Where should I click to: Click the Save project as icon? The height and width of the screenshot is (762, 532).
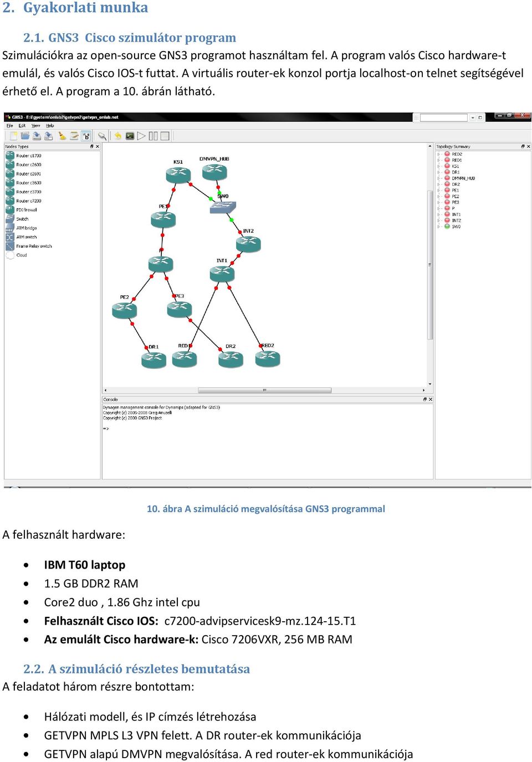(x=49, y=136)
